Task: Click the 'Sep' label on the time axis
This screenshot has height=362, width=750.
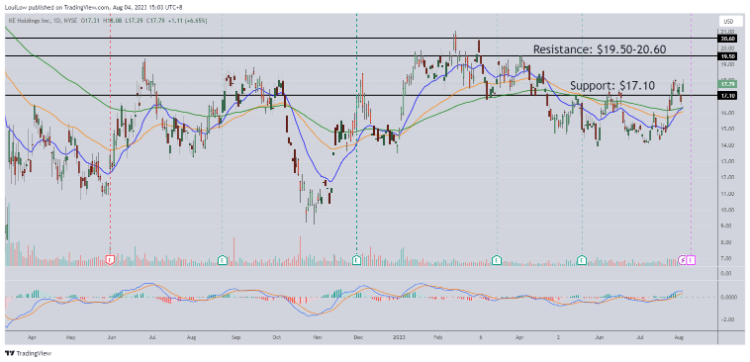Action: (x=236, y=337)
